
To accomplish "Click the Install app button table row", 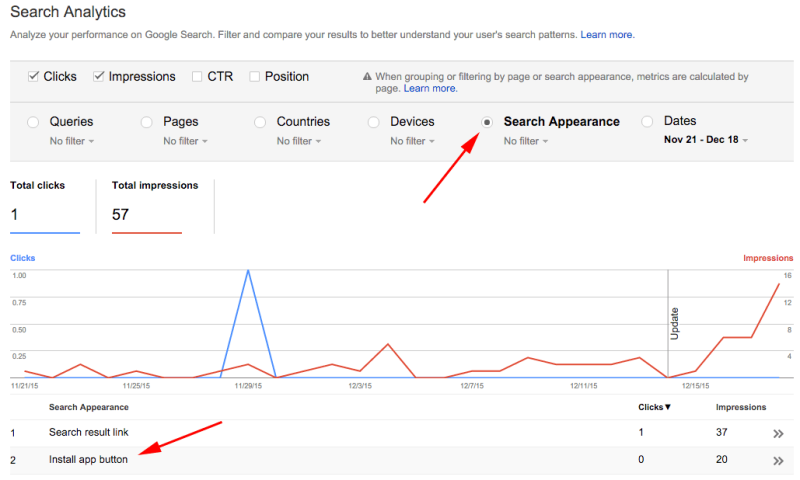I will tap(89, 460).
